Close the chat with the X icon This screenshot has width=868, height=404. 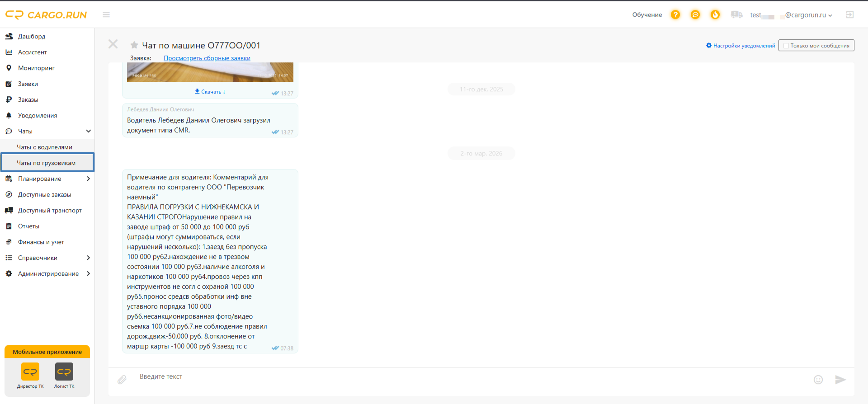click(x=113, y=44)
